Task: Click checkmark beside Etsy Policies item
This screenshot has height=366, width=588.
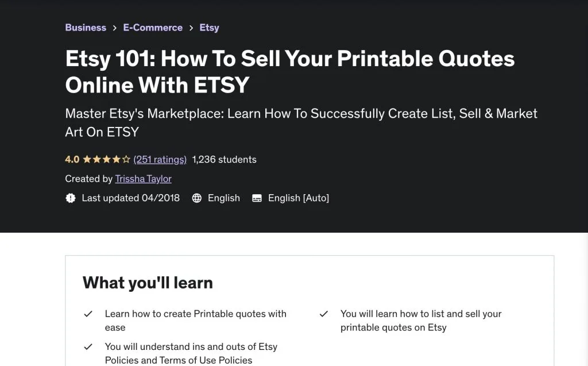Action: [88, 347]
